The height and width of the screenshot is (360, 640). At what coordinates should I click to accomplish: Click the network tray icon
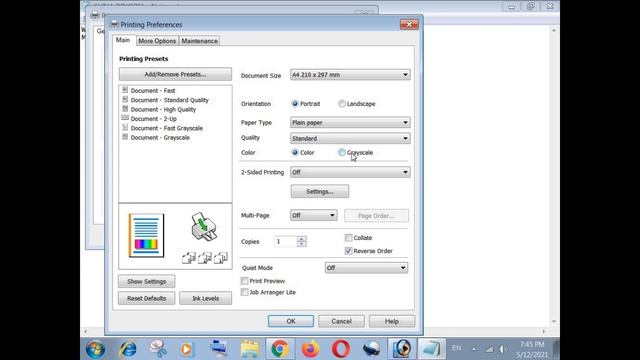tap(489, 349)
